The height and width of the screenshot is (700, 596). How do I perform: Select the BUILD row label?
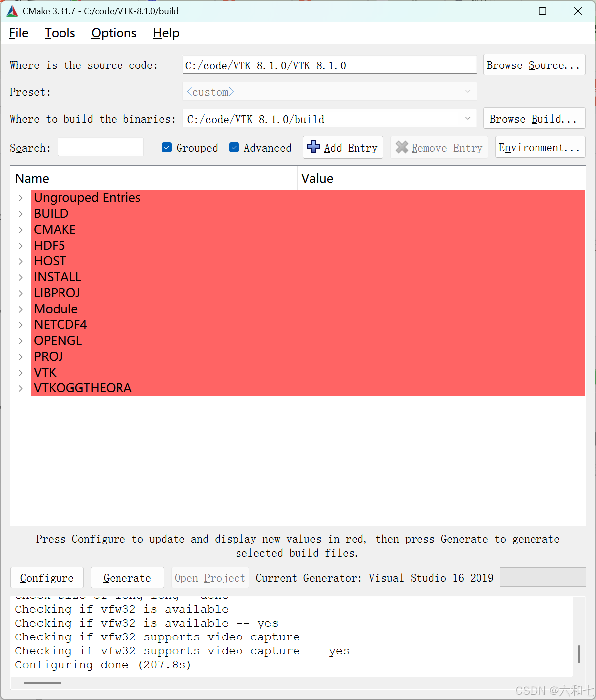click(52, 214)
